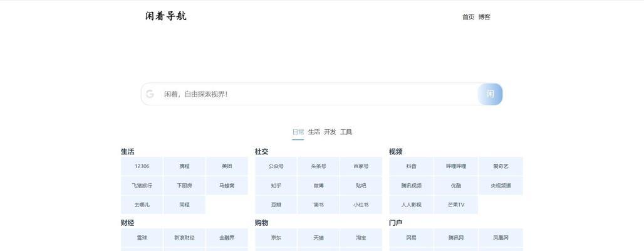The width and height of the screenshot is (644, 251).
Task: Open 博客 in the header
Action: pos(484,17)
